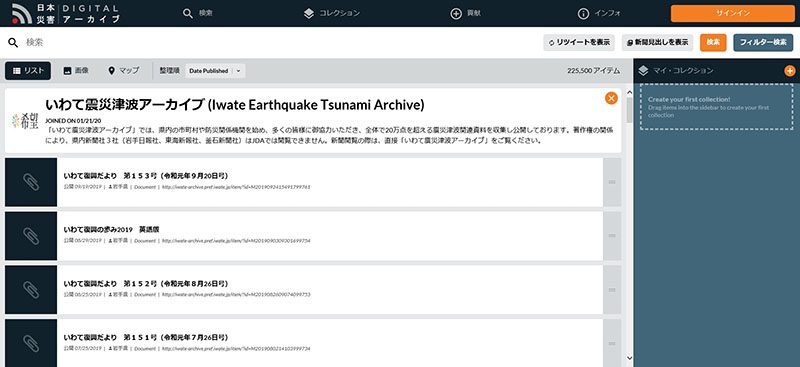Open paperclip thumbnail of 第１５３号 item
Image resolution: width=800 pixels, height=367 pixels.
(x=31, y=182)
